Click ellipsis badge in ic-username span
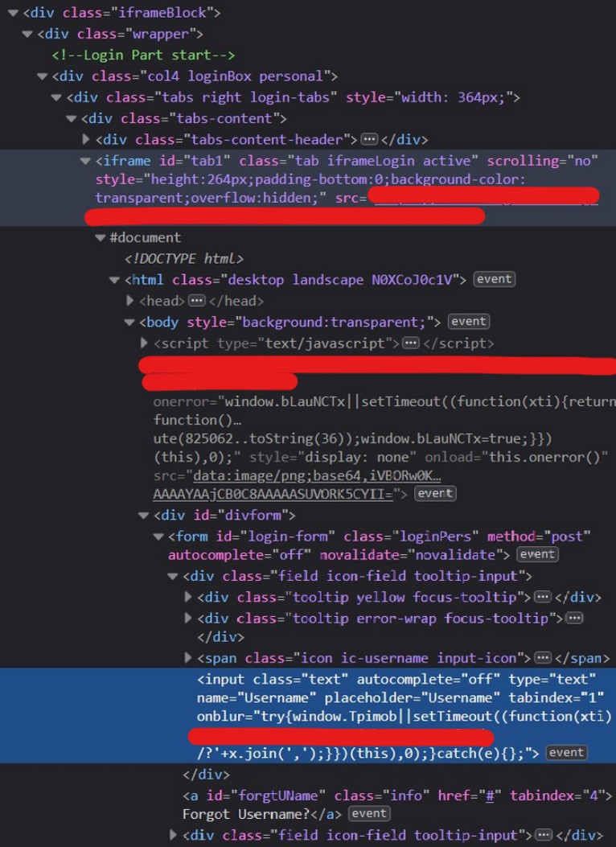 pyautogui.click(x=543, y=658)
